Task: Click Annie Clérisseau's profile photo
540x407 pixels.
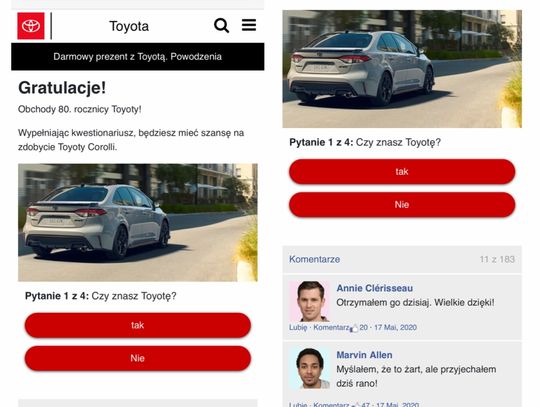Action: click(310, 301)
